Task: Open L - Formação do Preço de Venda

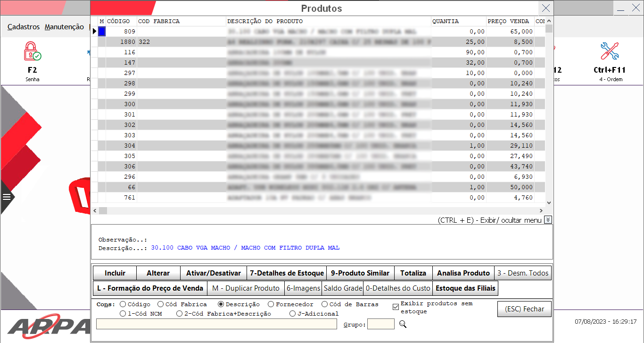Action: pos(150,288)
